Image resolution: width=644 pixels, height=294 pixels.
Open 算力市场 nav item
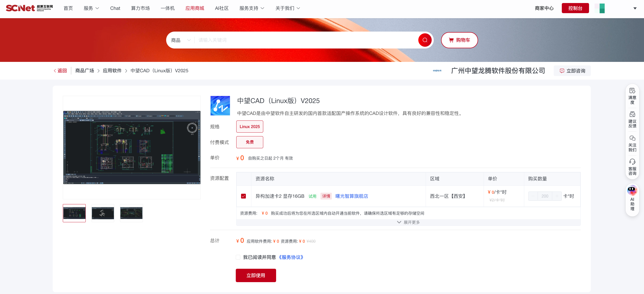140,8
